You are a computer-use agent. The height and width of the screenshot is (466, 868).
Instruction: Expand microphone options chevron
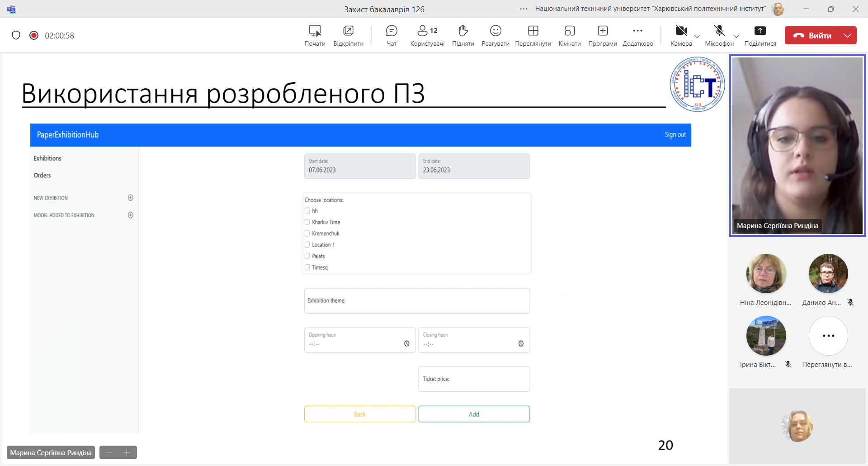[736, 37]
